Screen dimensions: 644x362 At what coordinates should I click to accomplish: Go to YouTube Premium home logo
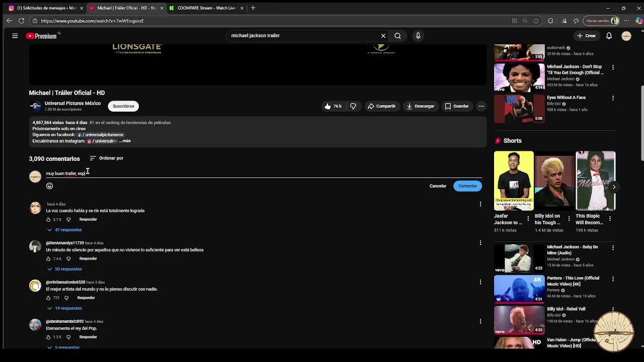click(41, 36)
